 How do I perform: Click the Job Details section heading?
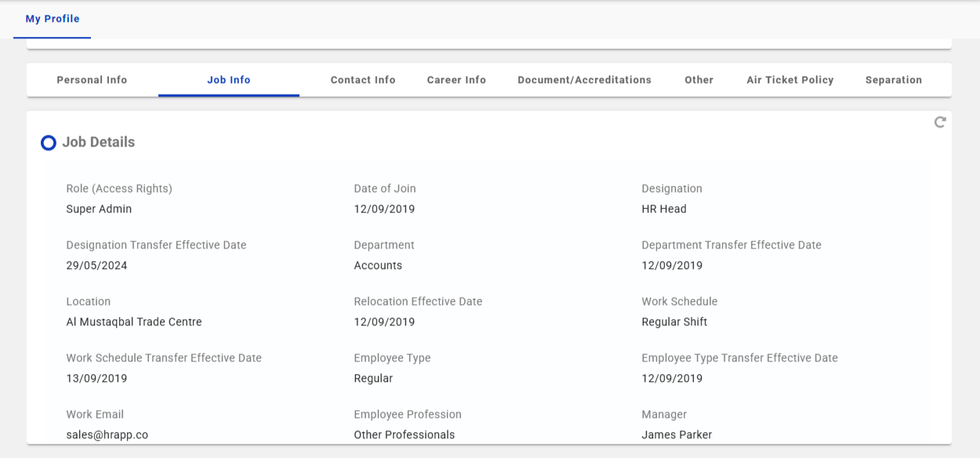tap(99, 142)
